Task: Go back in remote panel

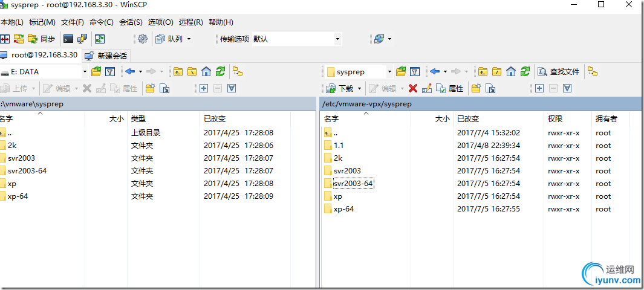Action: click(435, 72)
